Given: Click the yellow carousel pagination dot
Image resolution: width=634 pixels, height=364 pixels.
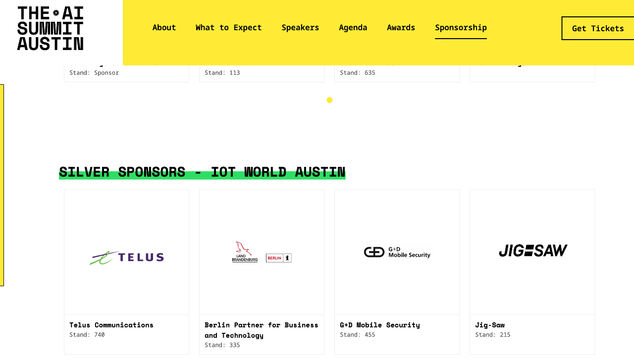Looking at the screenshot, I should point(329,100).
